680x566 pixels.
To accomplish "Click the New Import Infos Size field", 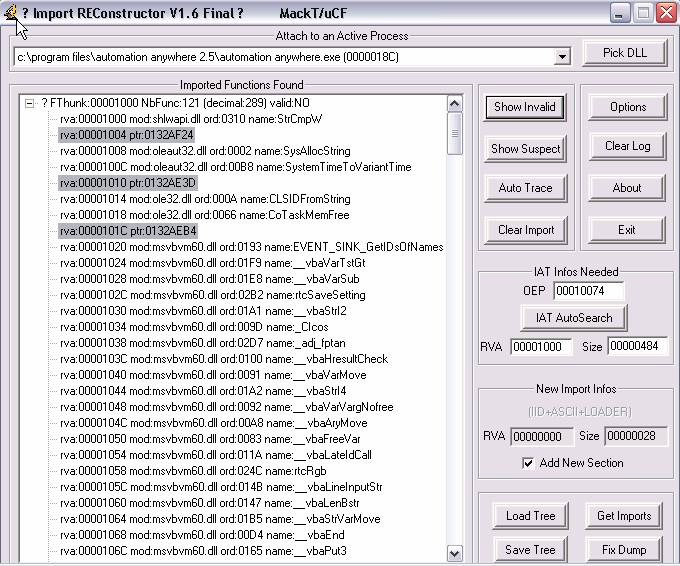I will [635, 436].
